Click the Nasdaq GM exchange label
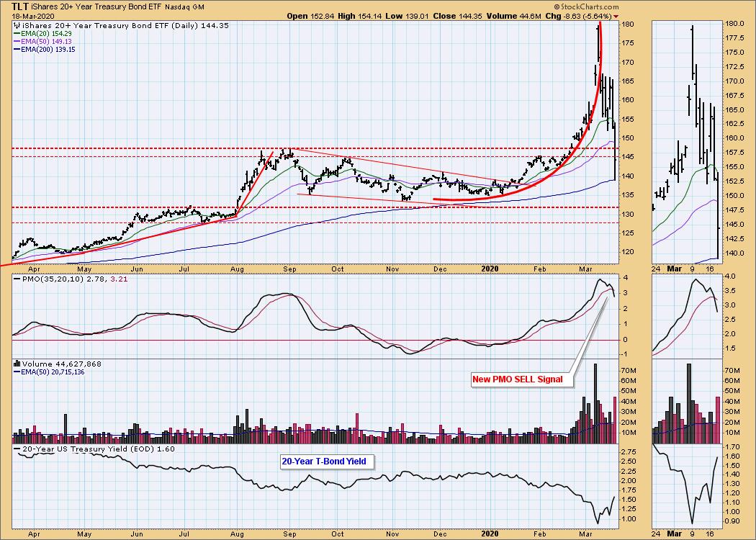Screen dimensions: 756x540 click(184, 7)
